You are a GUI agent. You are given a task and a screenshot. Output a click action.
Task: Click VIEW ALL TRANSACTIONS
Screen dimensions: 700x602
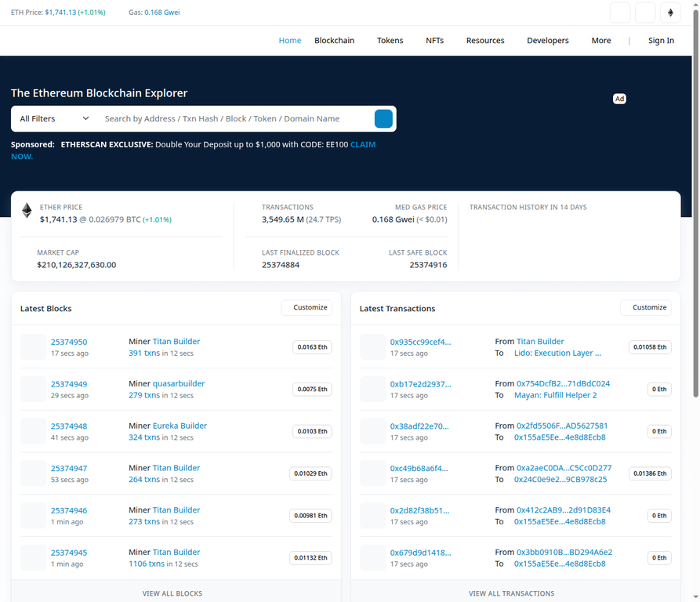click(x=512, y=593)
